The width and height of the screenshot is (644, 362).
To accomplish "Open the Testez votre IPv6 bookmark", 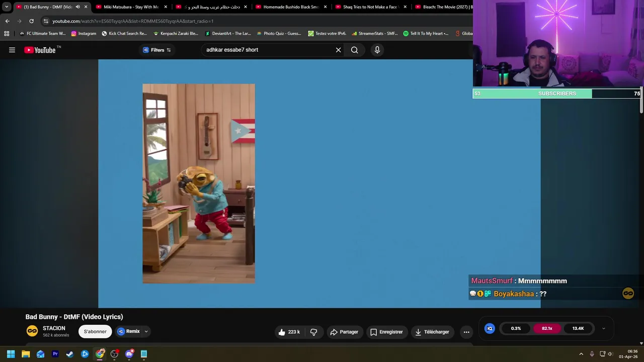I will point(327,34).
